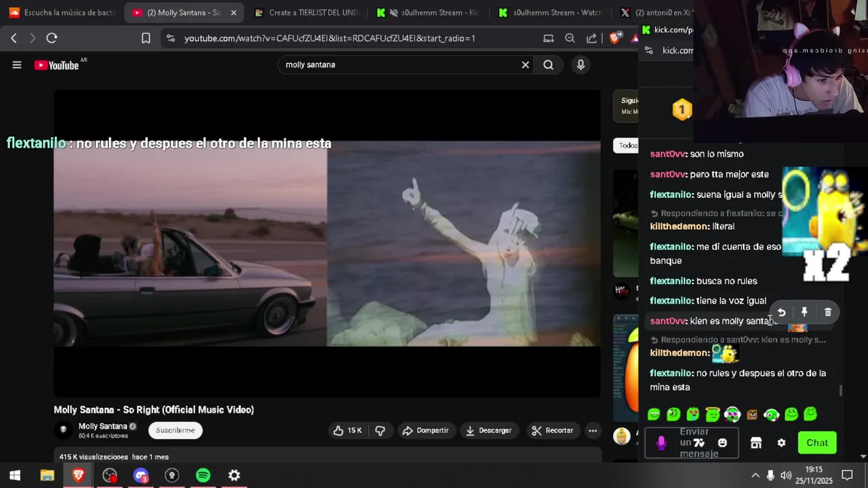Open the Windows Start menu

point(15,475)
